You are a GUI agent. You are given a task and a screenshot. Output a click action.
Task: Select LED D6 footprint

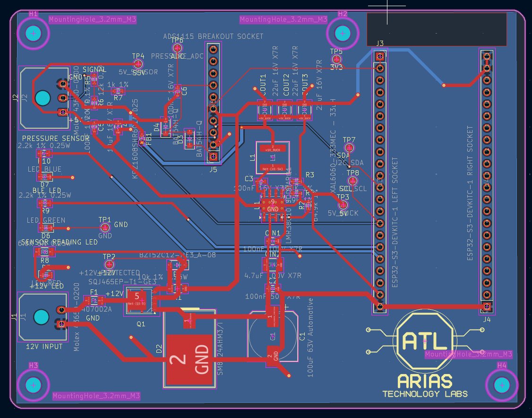pos(46,228)
